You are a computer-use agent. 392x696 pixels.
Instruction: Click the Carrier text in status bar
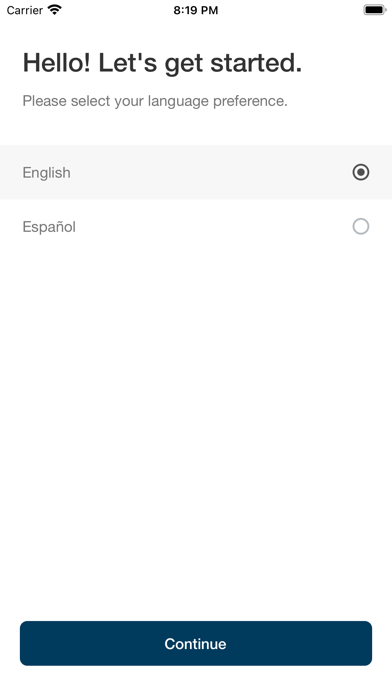pyautogui.click(x=24, y=10)
